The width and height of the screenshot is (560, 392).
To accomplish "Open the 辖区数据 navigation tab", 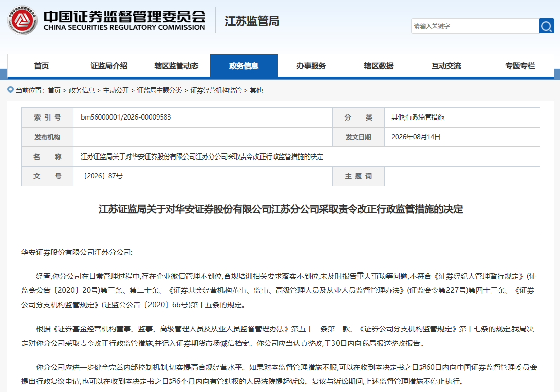I will click(x=379, y=66).
